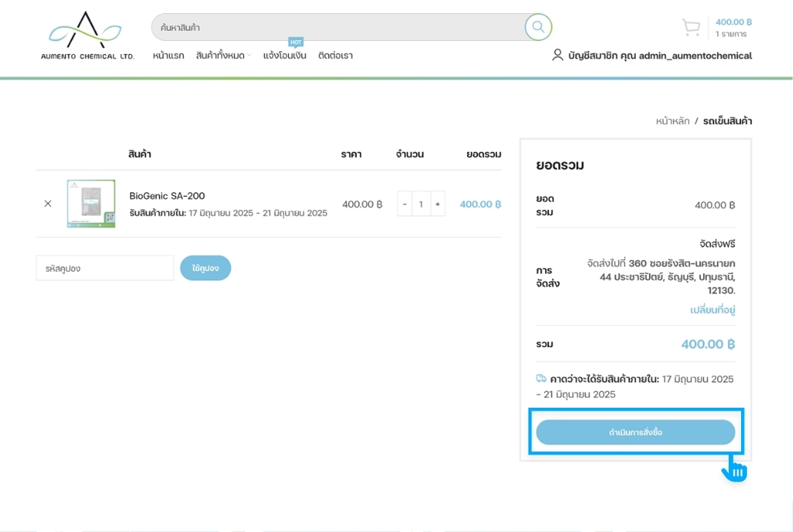This screenshot has width=793, height=532.
Task: Click ดำเนินการสั่งซื้อ checkout button
Action: click(636, 432)
